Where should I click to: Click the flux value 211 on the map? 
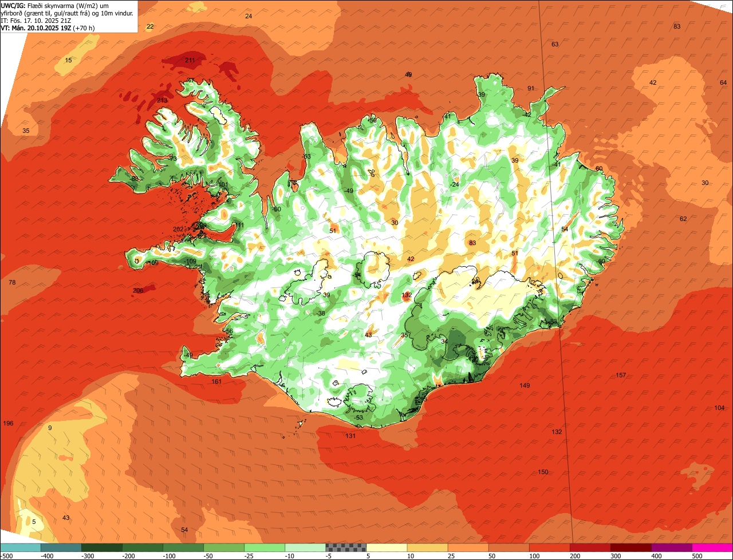(x=190, y=60)
